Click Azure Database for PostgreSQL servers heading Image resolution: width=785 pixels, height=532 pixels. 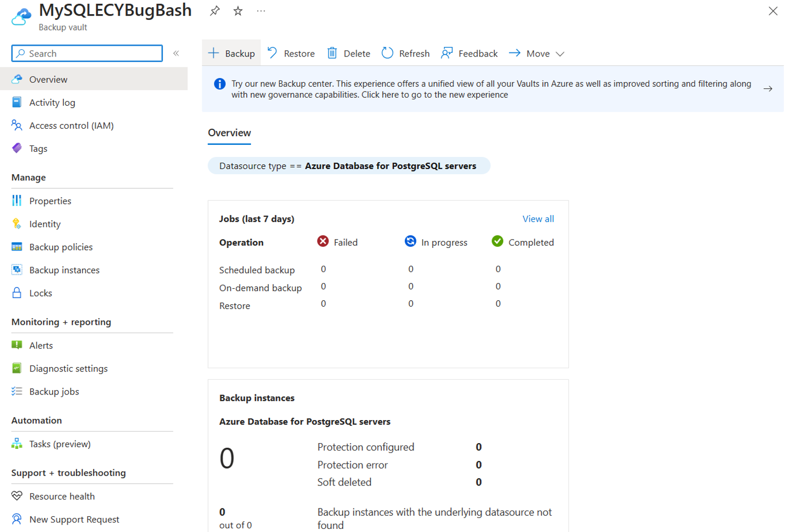[305, 422]
